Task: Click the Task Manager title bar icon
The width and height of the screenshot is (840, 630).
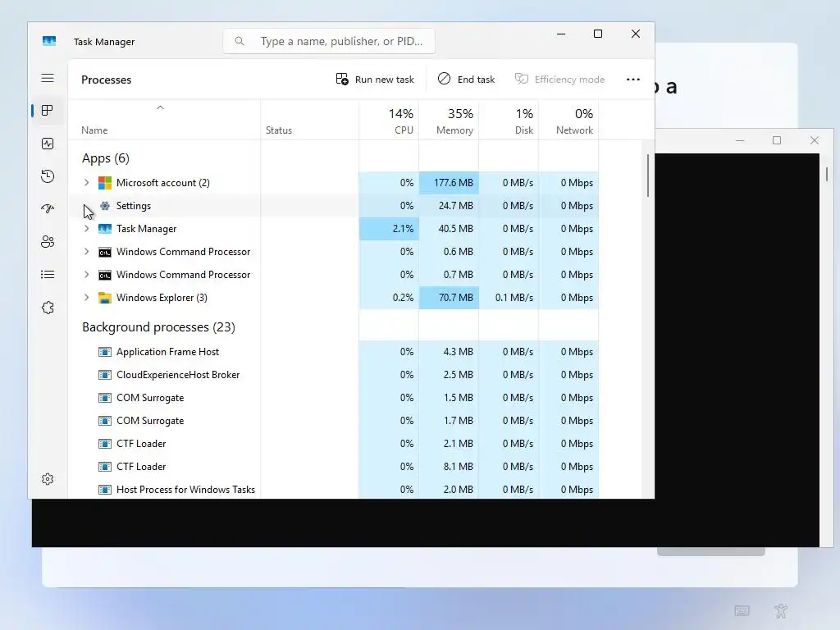Action: (x=49, y=41)
